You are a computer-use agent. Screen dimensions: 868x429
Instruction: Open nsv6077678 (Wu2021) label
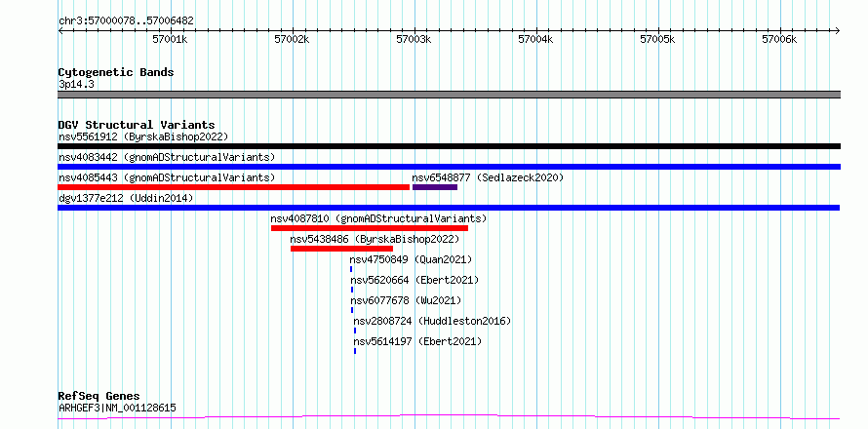406,300
